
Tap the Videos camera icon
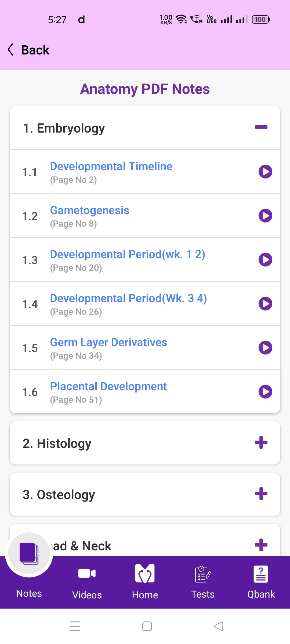coord(87,573)
